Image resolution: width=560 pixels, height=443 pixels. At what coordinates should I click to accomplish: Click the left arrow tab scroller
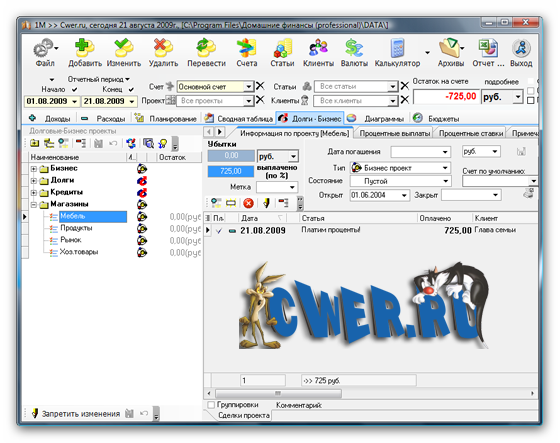[209, 132]
